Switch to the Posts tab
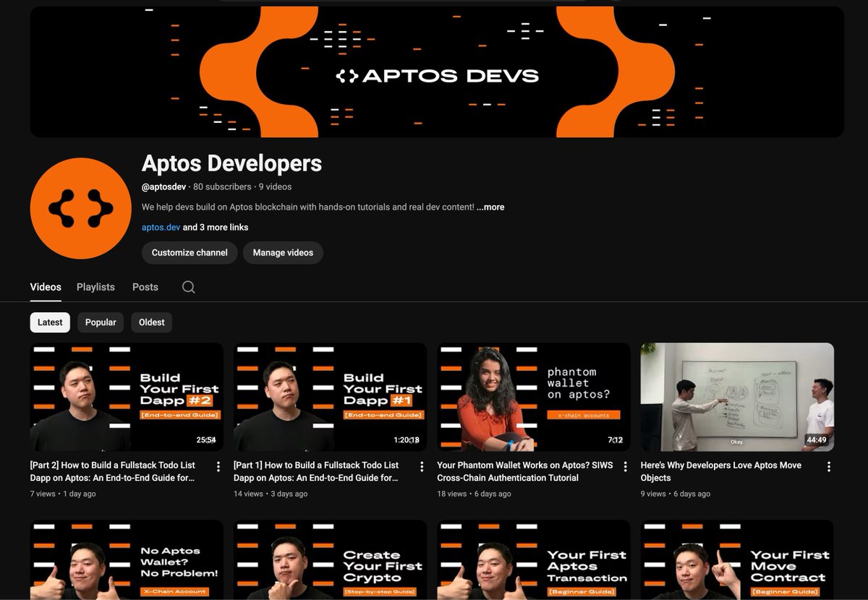The width and height of the screenshot is (868, 600). [145, 287]
